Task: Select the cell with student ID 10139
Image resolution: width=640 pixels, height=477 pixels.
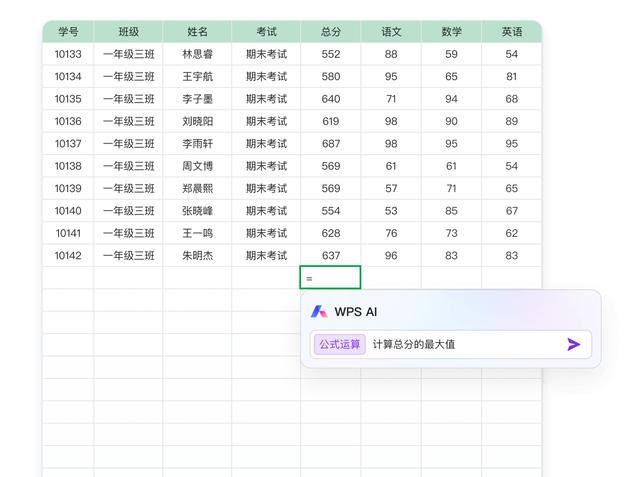Action: click(x=68, y=189)
